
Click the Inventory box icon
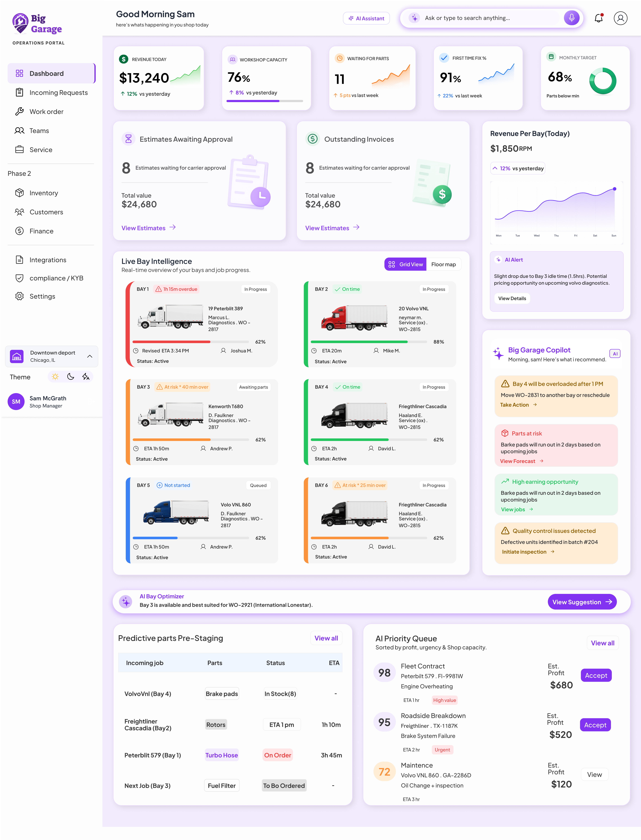coord(19,193)
